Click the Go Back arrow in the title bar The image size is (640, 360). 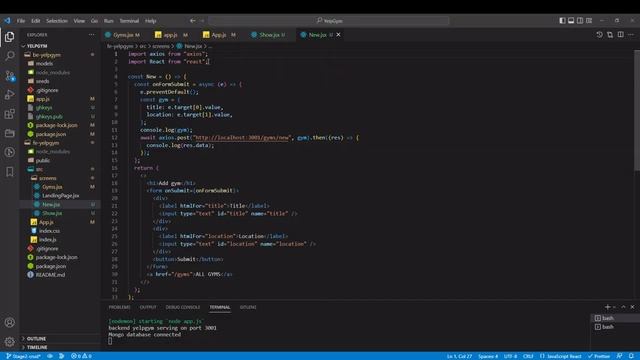click(x=193, y=20)
